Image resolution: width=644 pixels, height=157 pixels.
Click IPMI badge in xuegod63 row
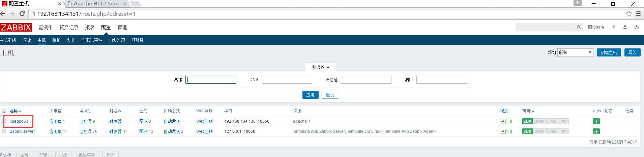563,121
